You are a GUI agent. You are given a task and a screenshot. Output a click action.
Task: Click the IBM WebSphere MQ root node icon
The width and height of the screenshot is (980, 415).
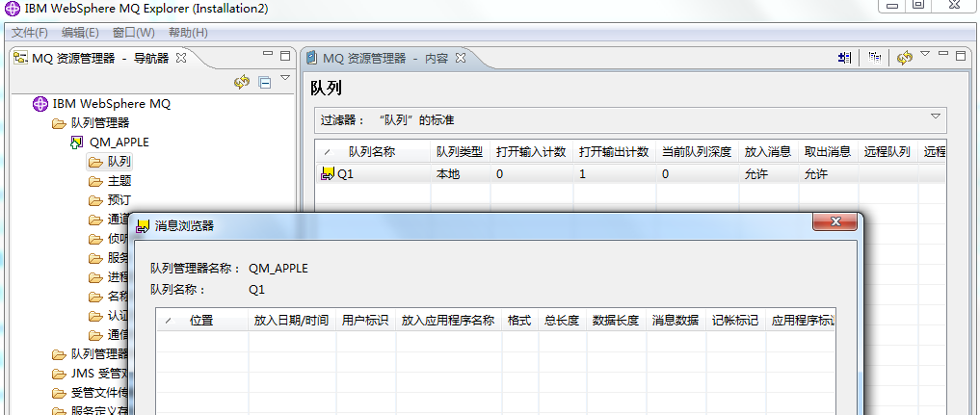(40, 104)
